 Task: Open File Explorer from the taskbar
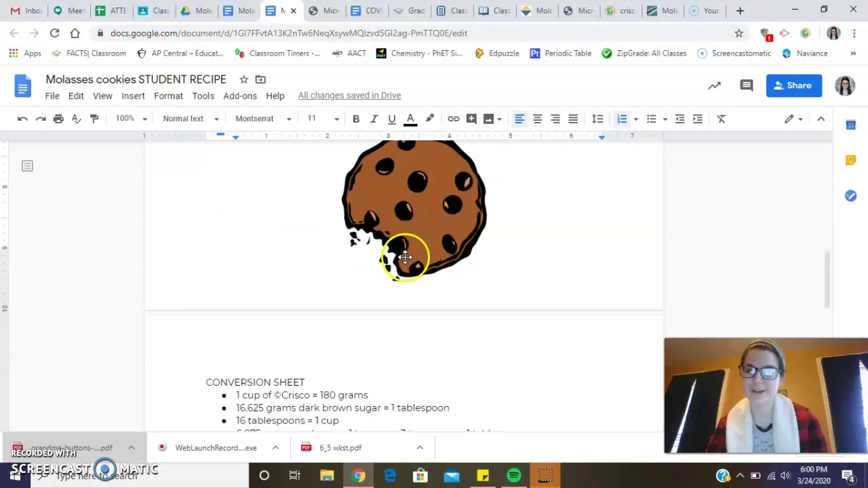click(x=327, y=476)
